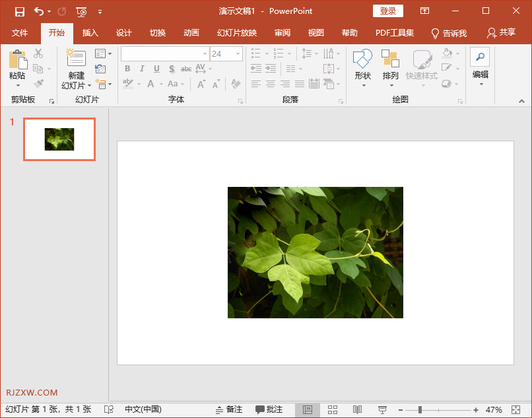Switch to slide sorter view icon

[333, 409]
